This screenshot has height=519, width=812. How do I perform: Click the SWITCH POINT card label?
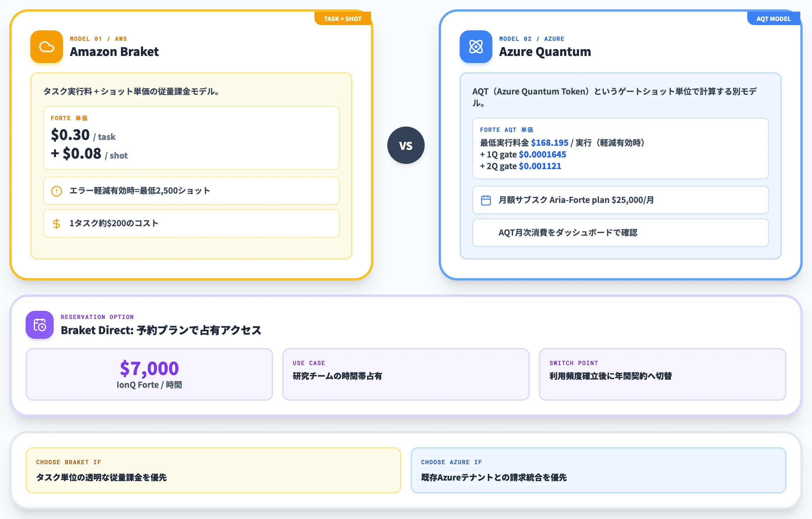pos(574,363)
